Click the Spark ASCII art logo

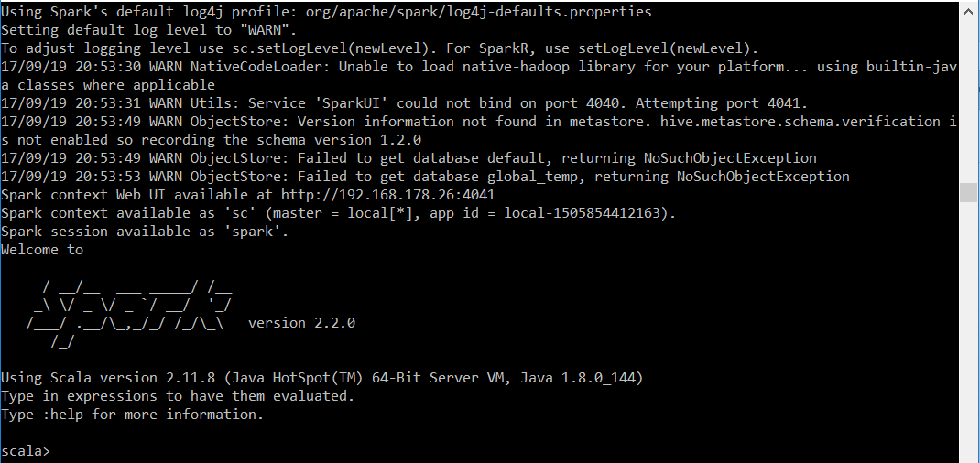pyautogui.click(x=130, y=305)
